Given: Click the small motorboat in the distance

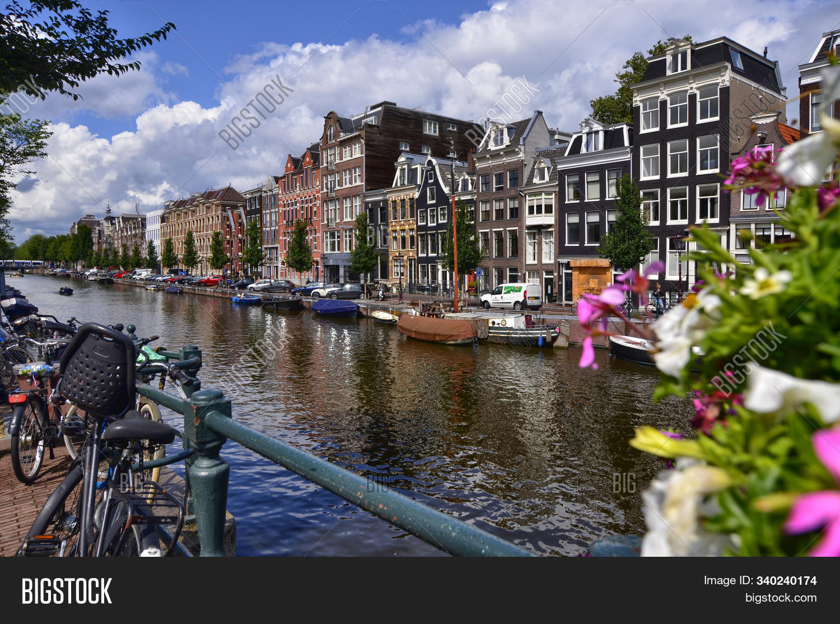Looking at the screenshot, I should point(66,291).
